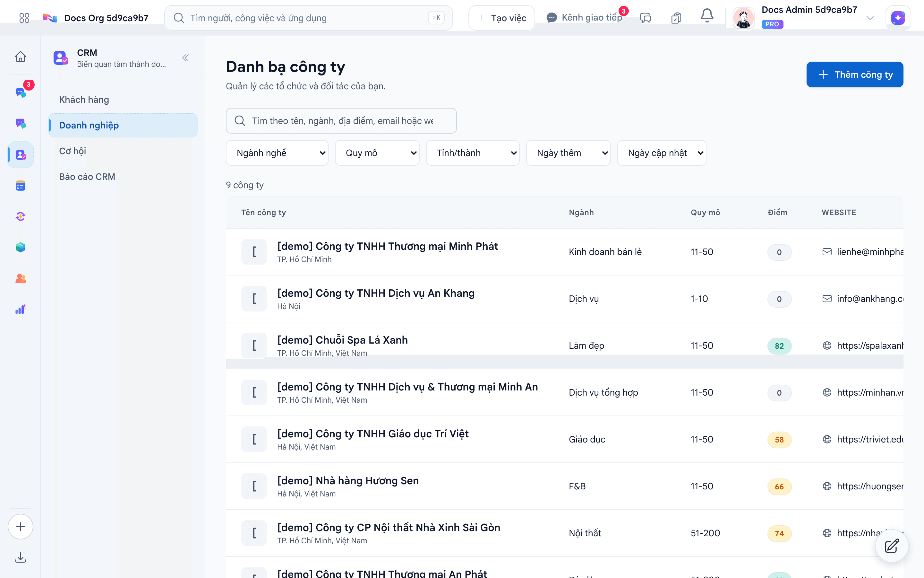
Task: Focus the company search field
Action: pos(341,121)
